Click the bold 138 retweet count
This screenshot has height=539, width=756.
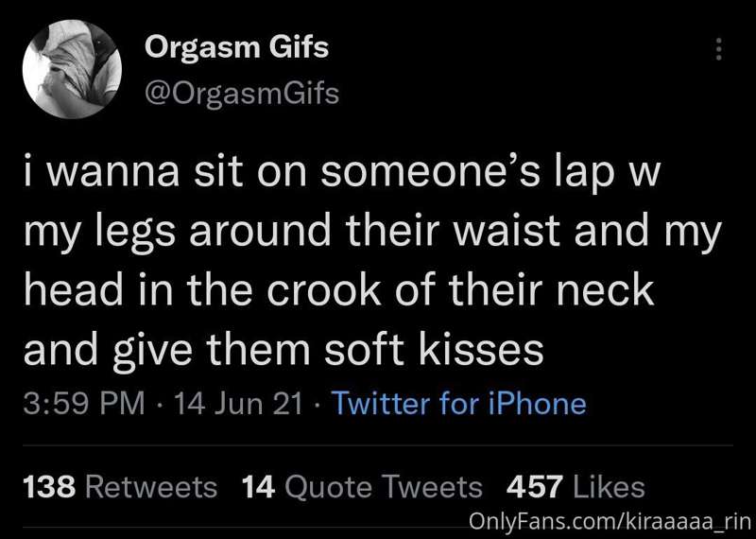coord(50,486)
